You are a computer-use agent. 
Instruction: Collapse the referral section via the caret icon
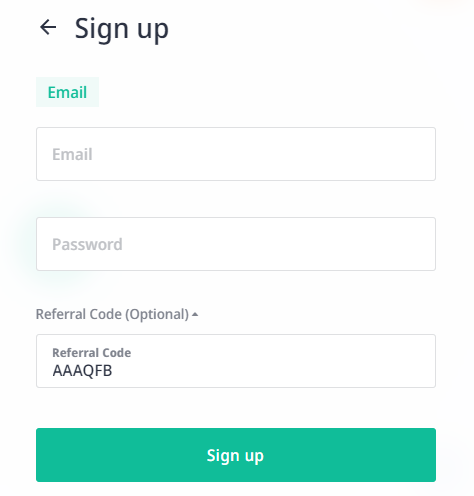click(195, 314)
